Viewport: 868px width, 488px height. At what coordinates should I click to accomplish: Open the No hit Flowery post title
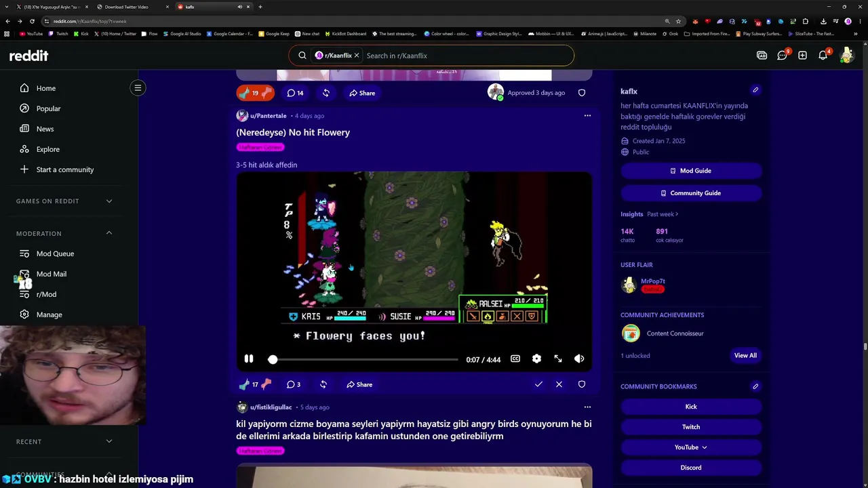coord(293,132)
